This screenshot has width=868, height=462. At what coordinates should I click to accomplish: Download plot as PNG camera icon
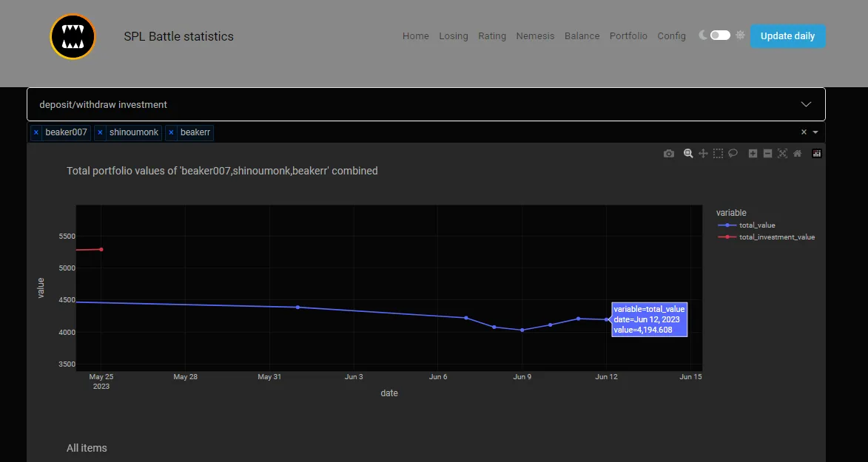pos(669,154)
